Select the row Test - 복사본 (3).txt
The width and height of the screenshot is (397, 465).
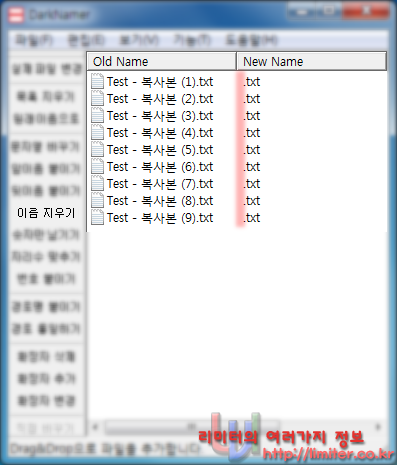pyautogui.click(x=237, y=116)
